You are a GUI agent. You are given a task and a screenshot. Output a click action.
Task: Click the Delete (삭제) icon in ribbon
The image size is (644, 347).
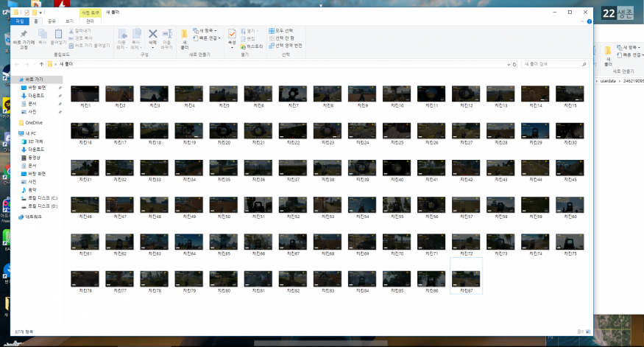click(152, 37)
